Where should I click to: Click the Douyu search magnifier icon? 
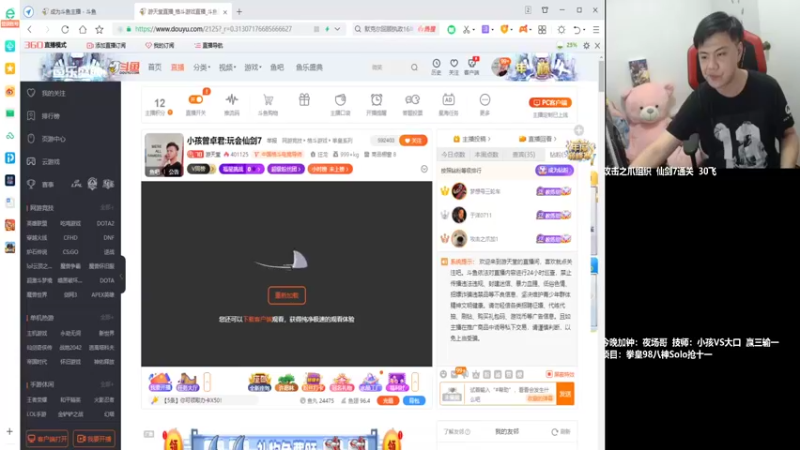pyautogui.click(x=414, y=67)
